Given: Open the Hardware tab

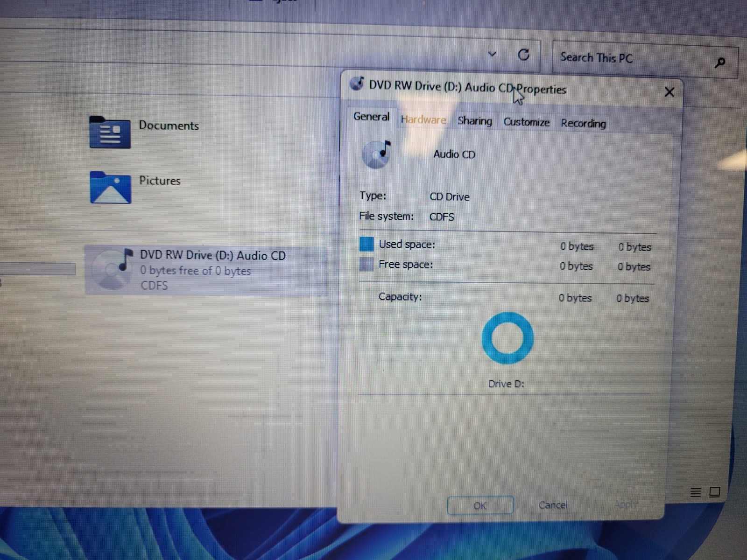Looking at the screenshot, I should (423, 119).
